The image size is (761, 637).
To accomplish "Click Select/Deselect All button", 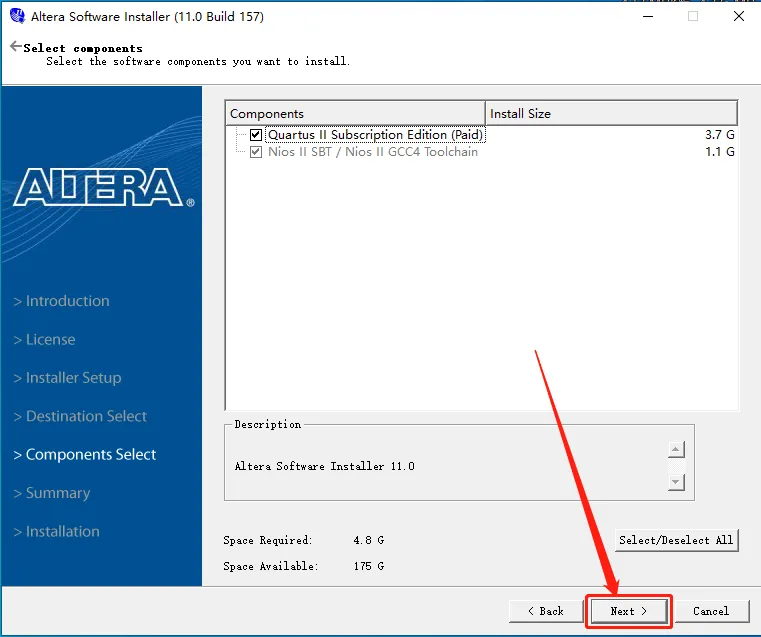I will (677, 540).
